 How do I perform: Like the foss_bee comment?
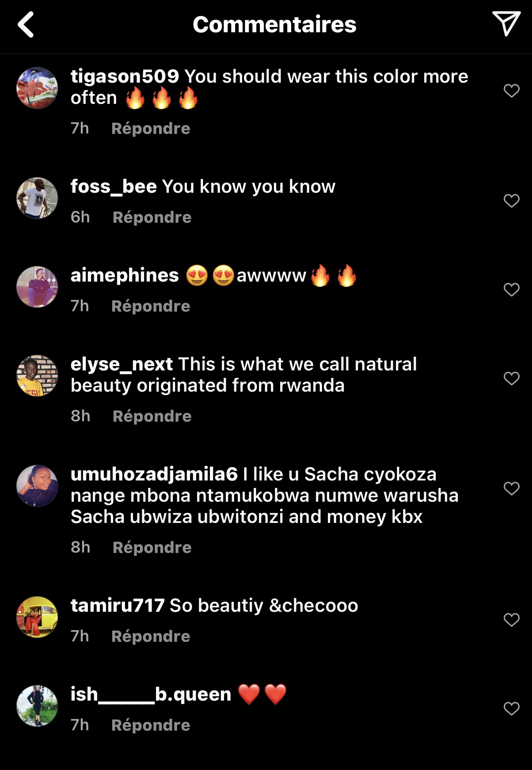(511, 201)
